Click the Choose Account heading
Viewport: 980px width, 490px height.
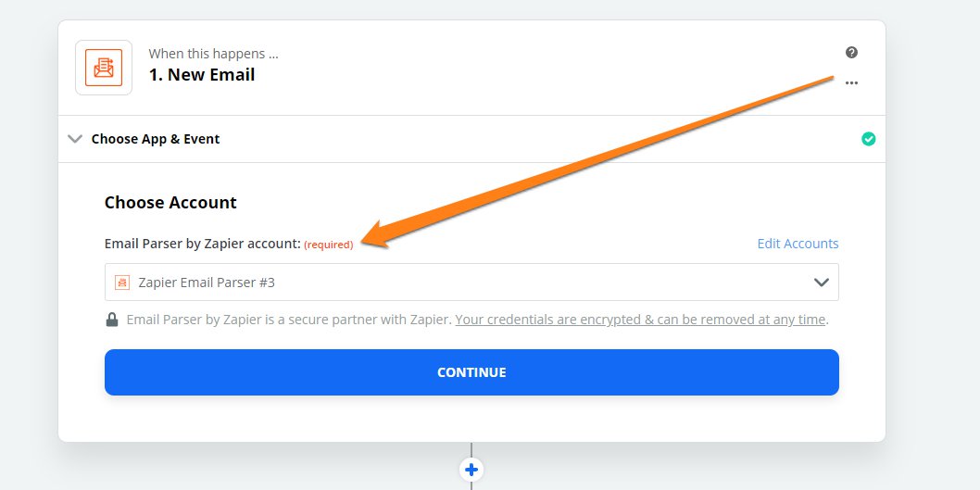[x=170, y=203]
